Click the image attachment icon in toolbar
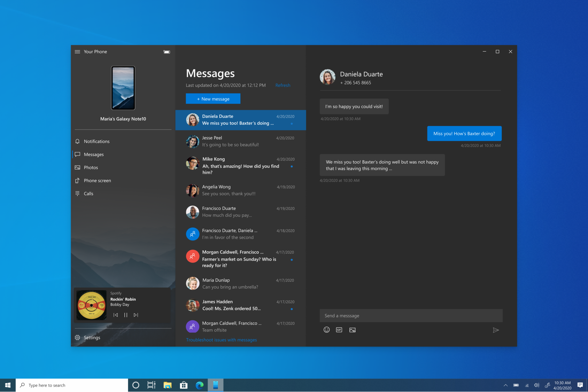Viewport: 588px width, 392px height. pyautogui.click(x=352, y=329)
